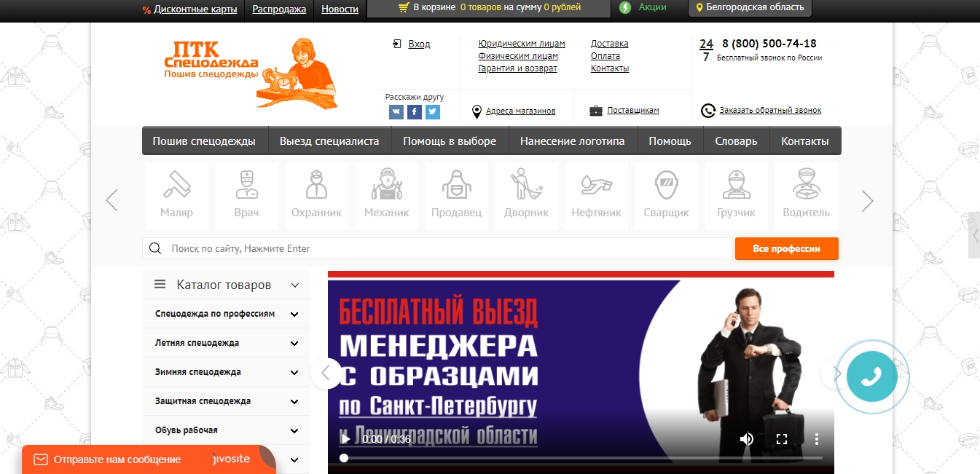Screen dimensions: 980x474
Task: Click the Все профессии button
Action: pyautogui.click(x=787, y=248)
